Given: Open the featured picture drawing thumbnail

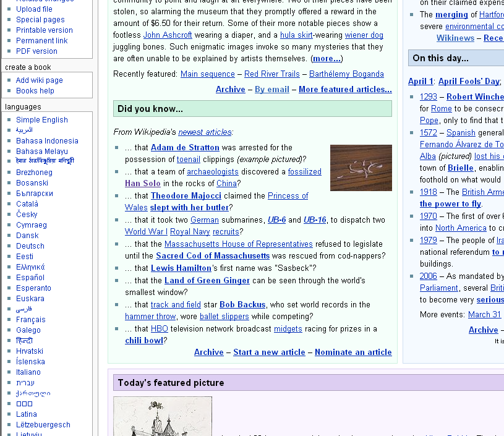Looking at the screenshot, I should point(163,416).
